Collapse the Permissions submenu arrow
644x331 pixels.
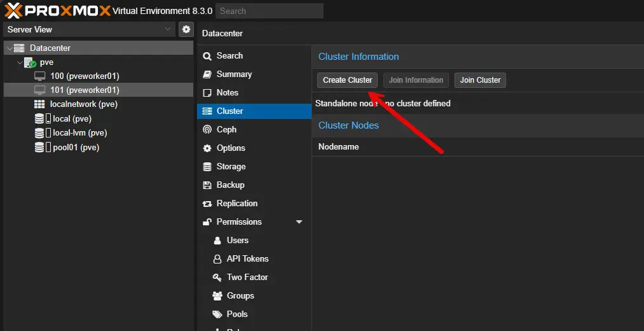click(x=299, y=222)
